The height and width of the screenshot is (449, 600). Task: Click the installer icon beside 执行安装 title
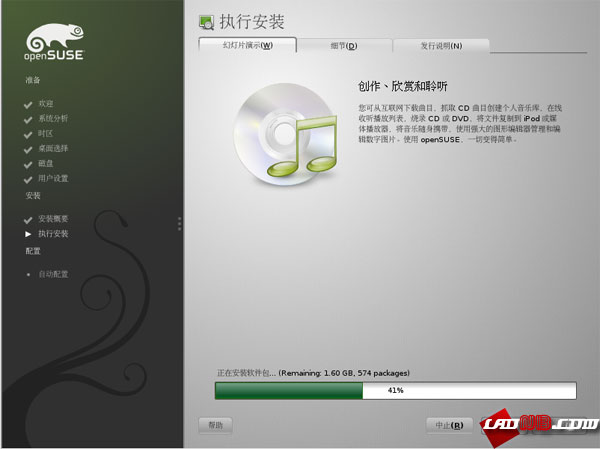pyautogui.click(x=207, y=22)
